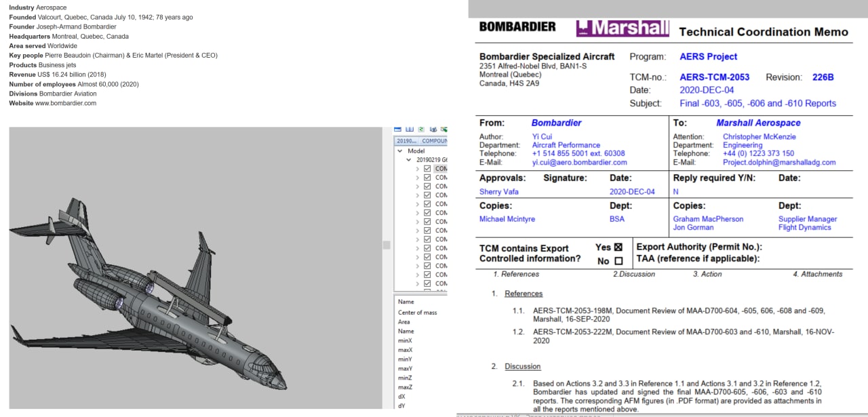868x417 pixels.
Task: Select the 'maxZ' property row
Action: pos(406,387)
